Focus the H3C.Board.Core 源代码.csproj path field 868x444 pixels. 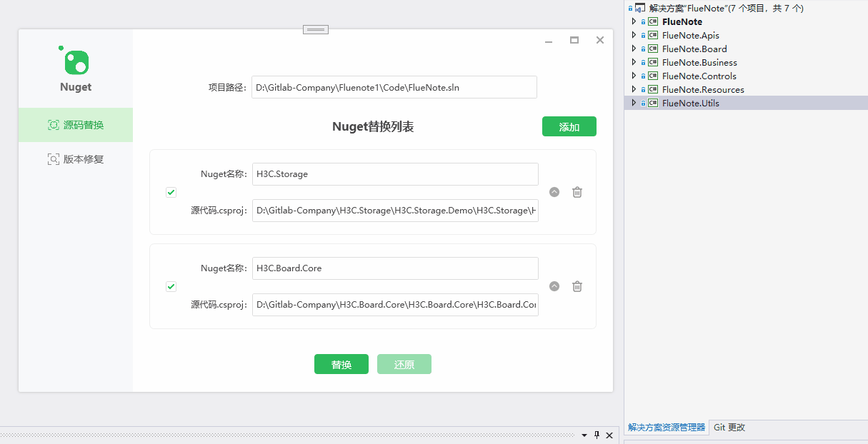pyautogui.click(x=395, y=305)
